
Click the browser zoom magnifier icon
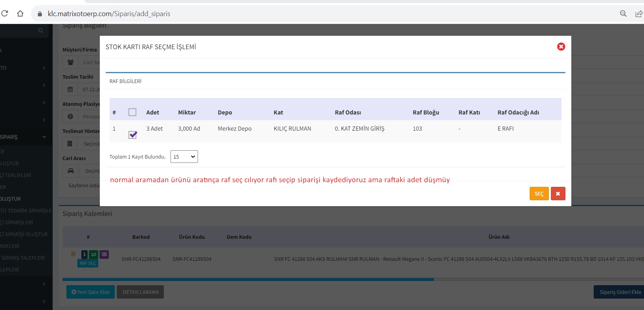[623, 14]
